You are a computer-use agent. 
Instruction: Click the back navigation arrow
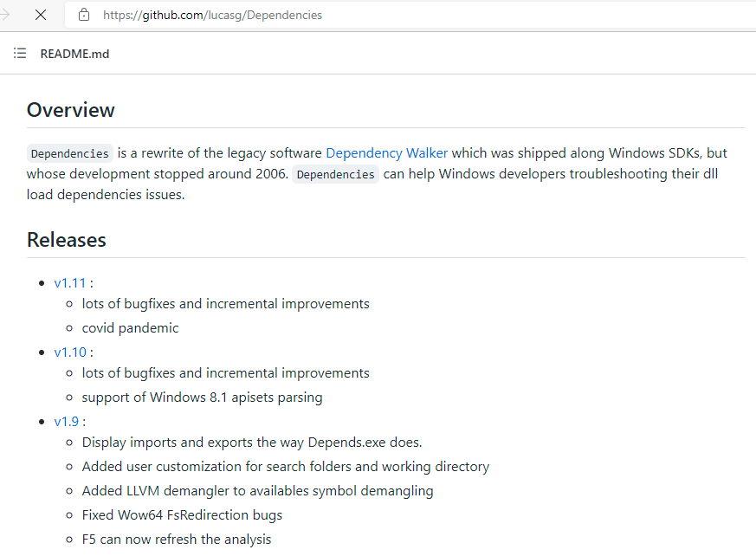7,15
